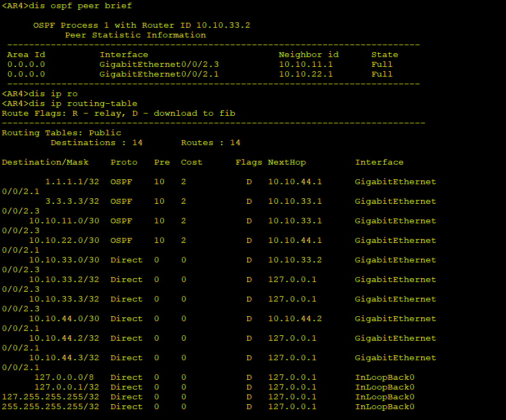Click the 'Neighbor id' column header
The height and width of the screenshot is (420, 506).
coord(308,55)
